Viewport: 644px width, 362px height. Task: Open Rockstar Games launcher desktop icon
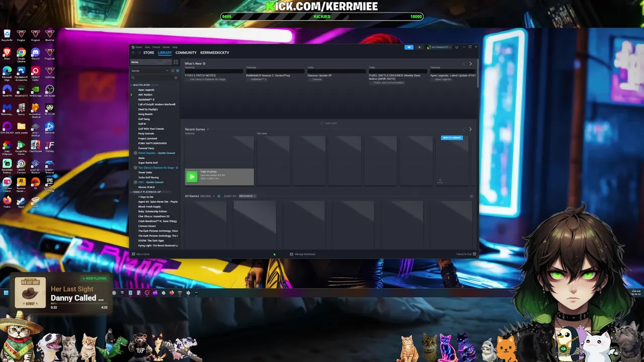[x=21, y=184]
